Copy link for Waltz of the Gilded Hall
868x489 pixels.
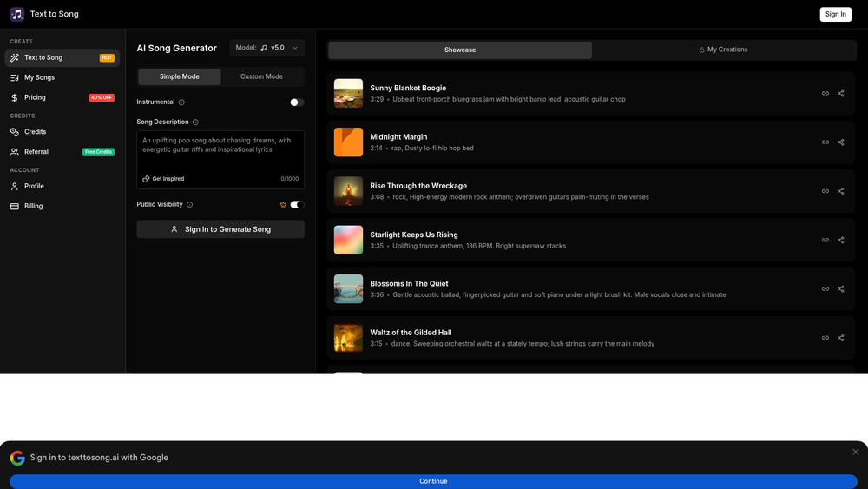(x=825, y=338)
